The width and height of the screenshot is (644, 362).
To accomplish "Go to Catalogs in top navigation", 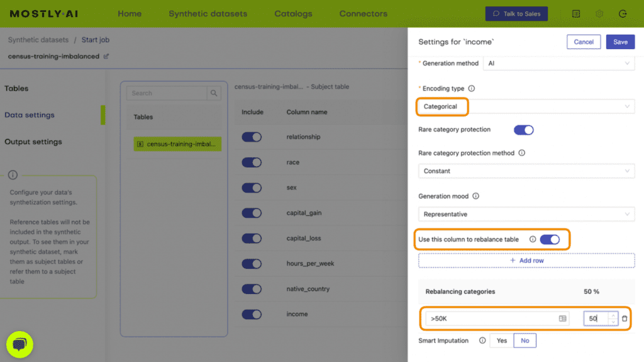I will (293, 13).
